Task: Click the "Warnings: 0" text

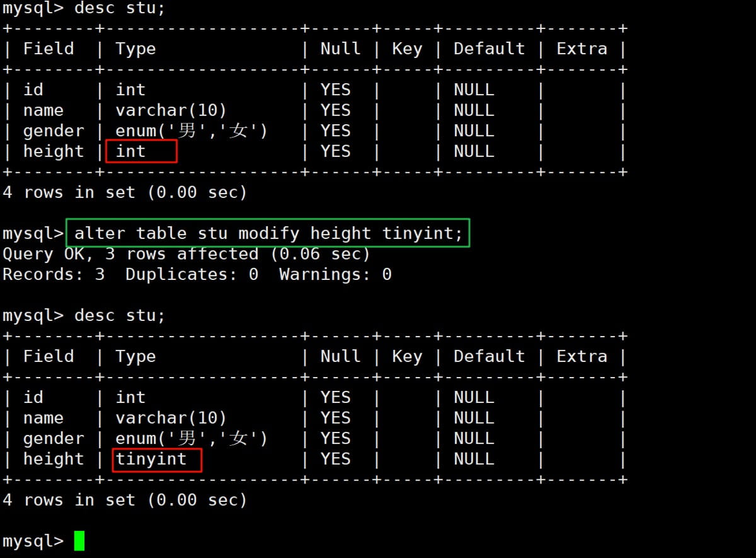Action: tap(335, 274)
